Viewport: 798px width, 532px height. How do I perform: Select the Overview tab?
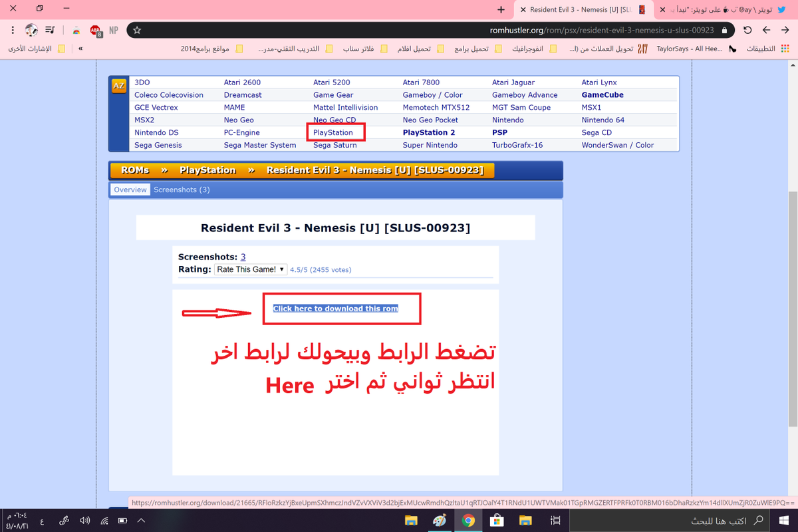(130, 190)
